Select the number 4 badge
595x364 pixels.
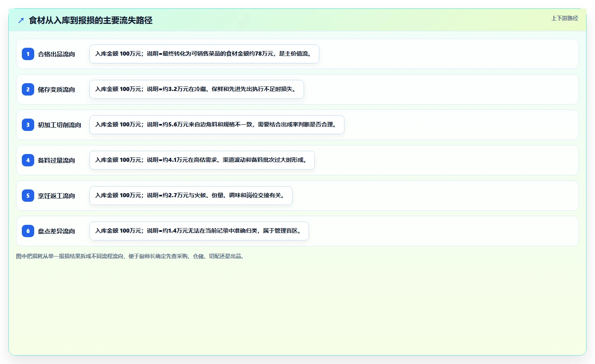[x=28, y=160]
